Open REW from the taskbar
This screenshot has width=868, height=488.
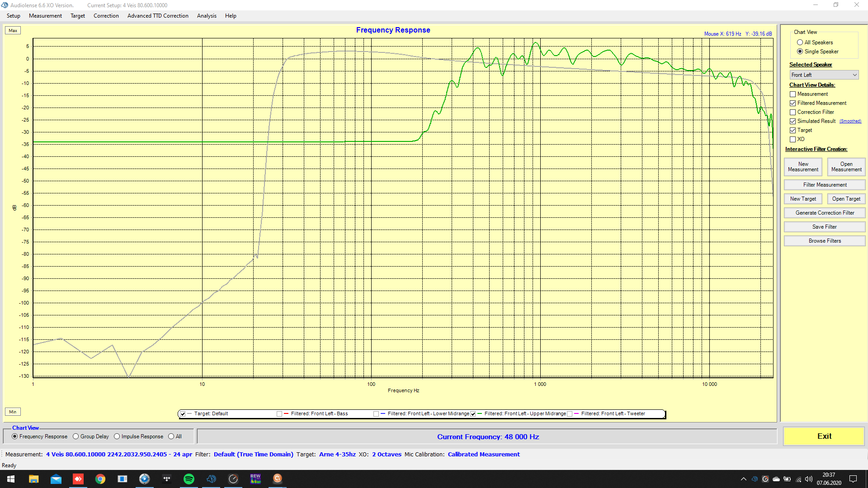tap(255, 479)
